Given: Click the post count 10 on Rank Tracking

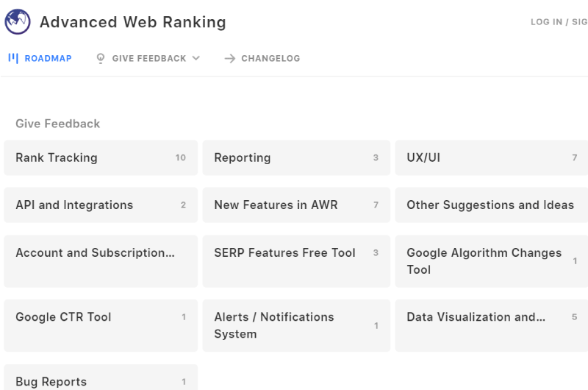Looking at the screenshot, I should (180, 157).
